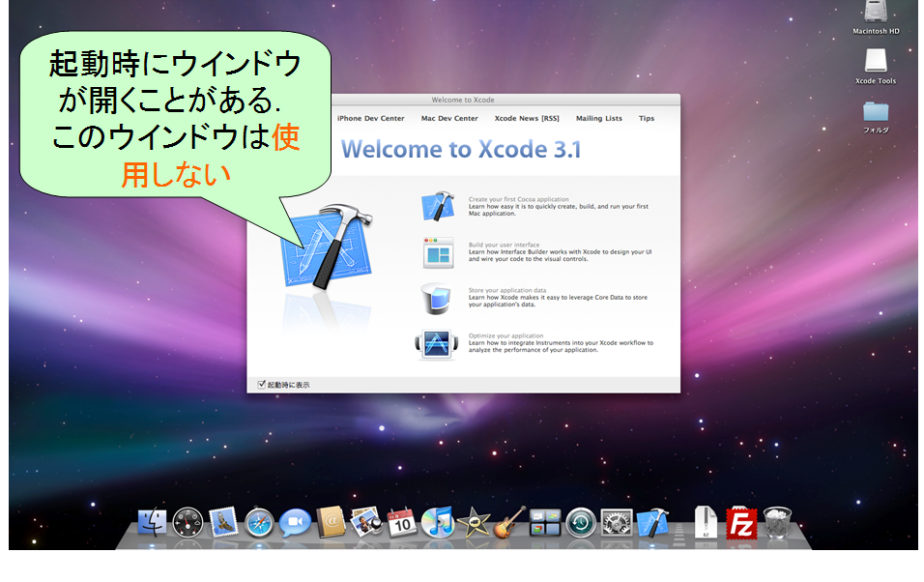Screen dimensions: 924x582
Task: Uncheck the 起動時に表示 checkbox
Action: pos(261,384)
